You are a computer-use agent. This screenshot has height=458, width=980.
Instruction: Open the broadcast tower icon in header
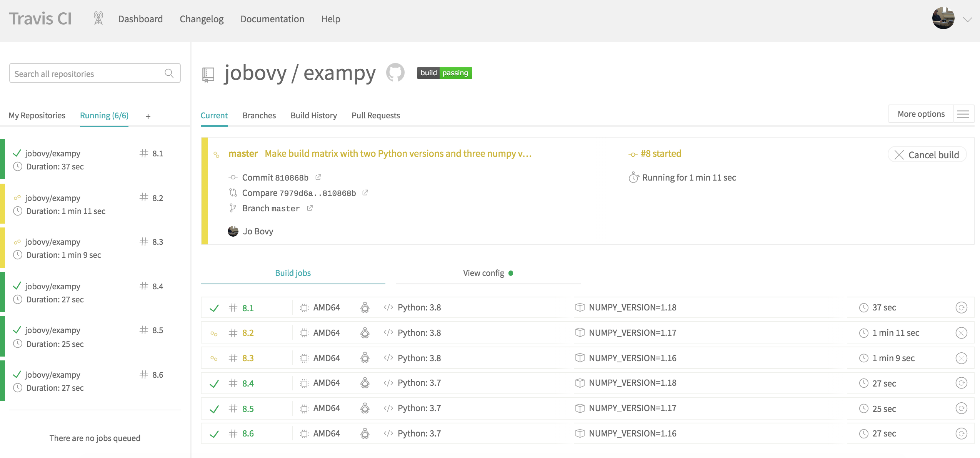coord(98,18)
